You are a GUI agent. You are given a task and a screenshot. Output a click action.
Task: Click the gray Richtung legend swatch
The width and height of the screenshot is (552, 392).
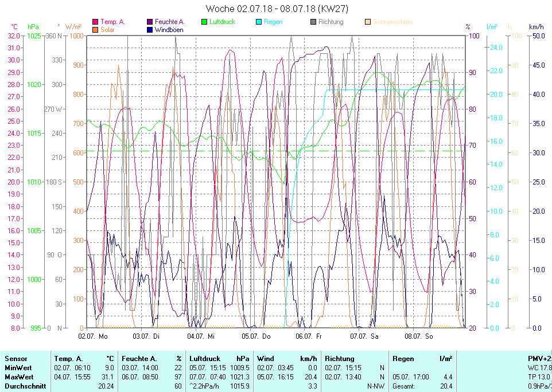coord(313,22)
